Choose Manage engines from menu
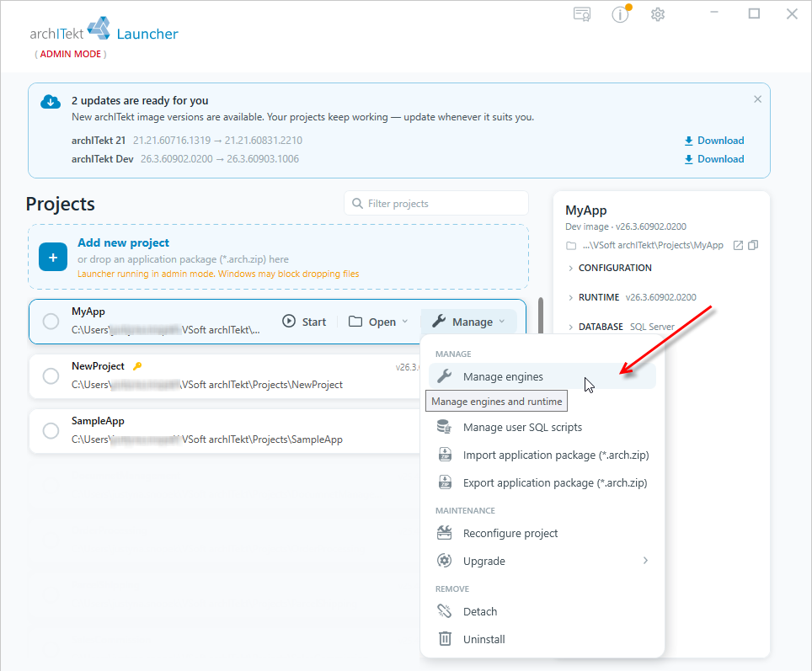 click(542, 376)
